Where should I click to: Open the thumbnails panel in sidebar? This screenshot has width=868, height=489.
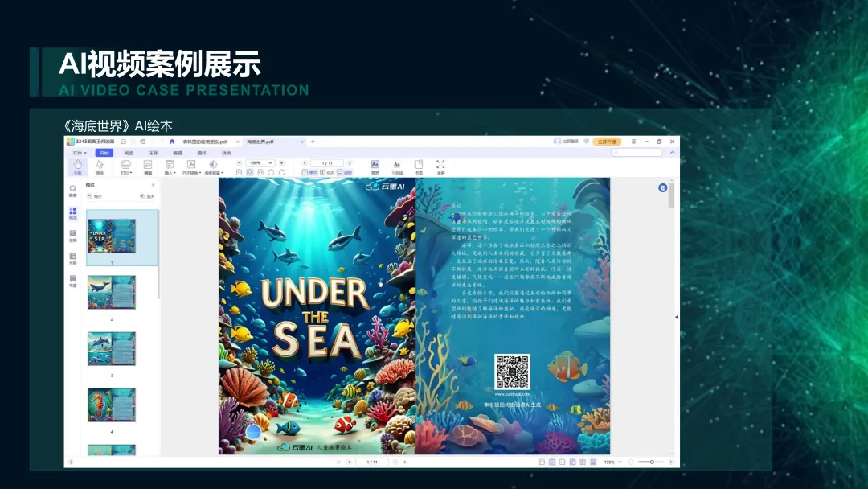72,214
